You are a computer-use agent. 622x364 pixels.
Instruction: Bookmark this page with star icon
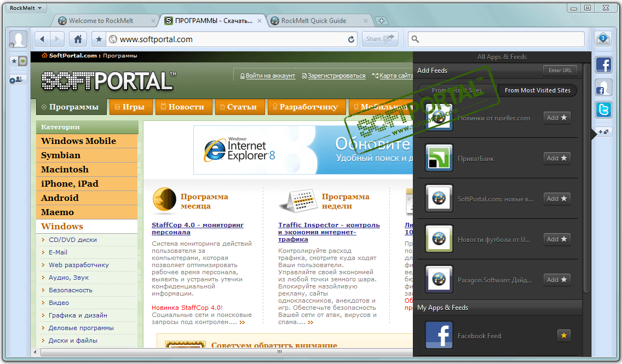[99, 39]
